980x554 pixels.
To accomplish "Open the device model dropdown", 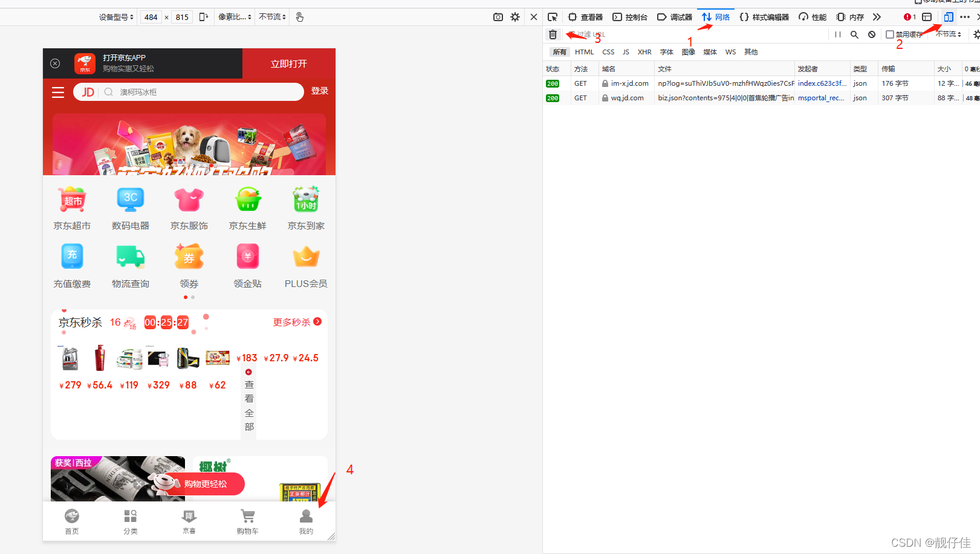I will [116, 17].
